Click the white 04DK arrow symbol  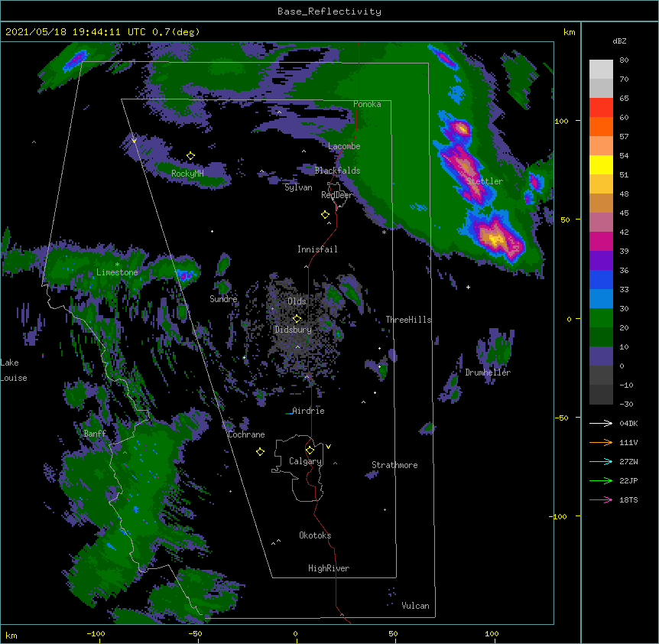pos(601,423)
